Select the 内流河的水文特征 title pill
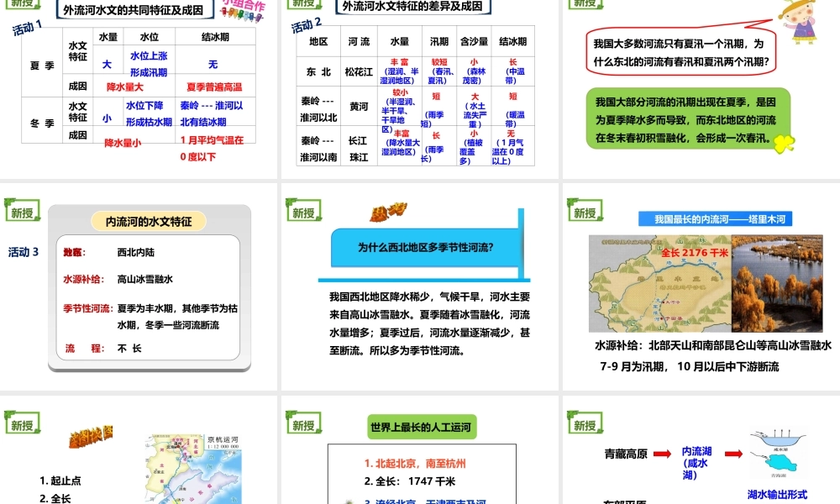This screenshot has width=840, height=504. 149,221
